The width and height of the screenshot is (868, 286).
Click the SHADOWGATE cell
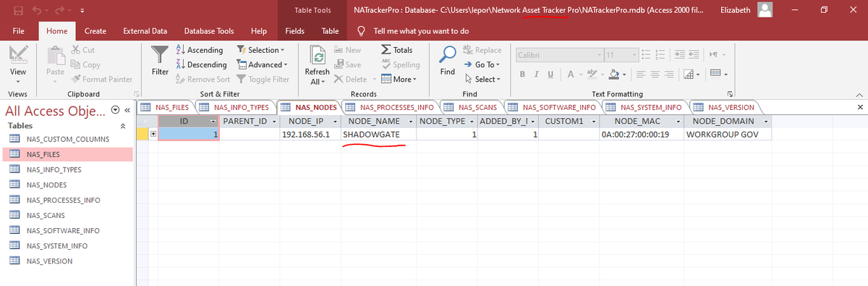378,135
